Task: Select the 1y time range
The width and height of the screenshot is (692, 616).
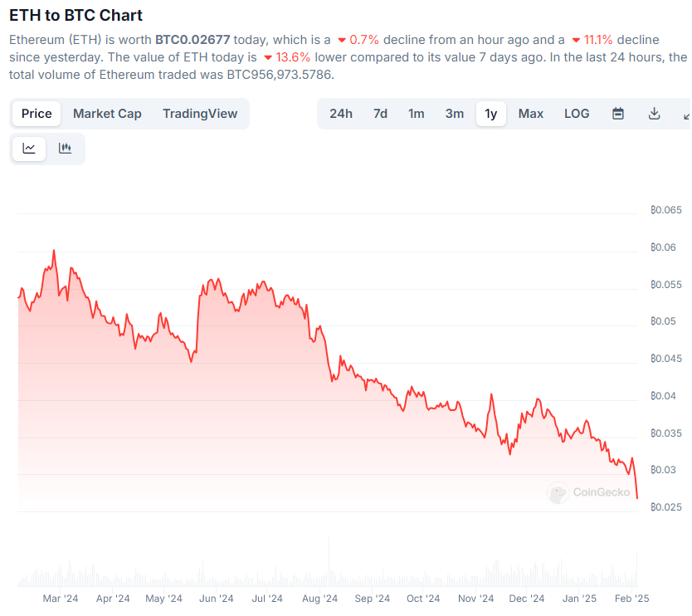Action: click(491, 114)
